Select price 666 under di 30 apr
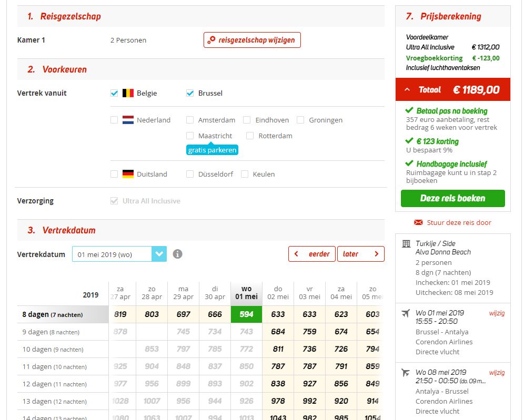This screenshot has width=524, height=420. pyautogui.click(x=215, y=314)
